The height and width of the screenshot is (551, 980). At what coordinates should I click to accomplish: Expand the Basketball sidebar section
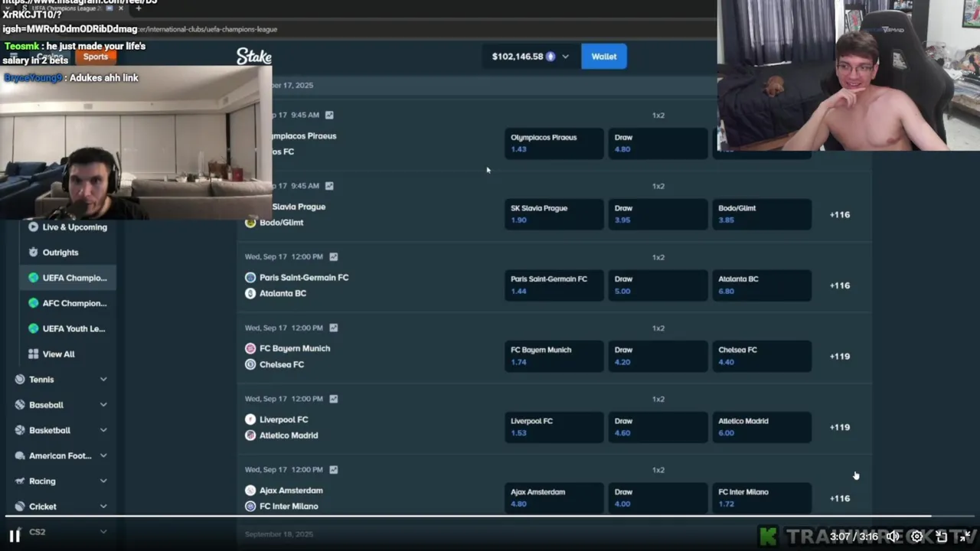[x=103, y=430]
